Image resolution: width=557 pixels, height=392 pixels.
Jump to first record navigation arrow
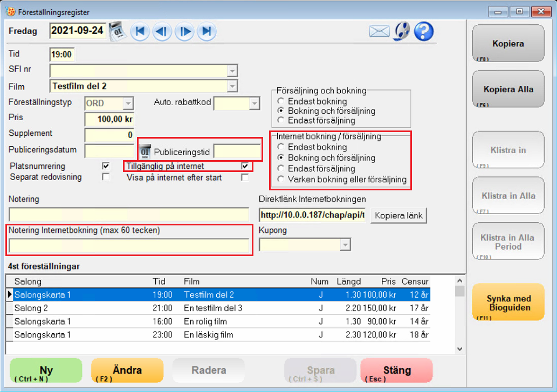pos(140,31)
